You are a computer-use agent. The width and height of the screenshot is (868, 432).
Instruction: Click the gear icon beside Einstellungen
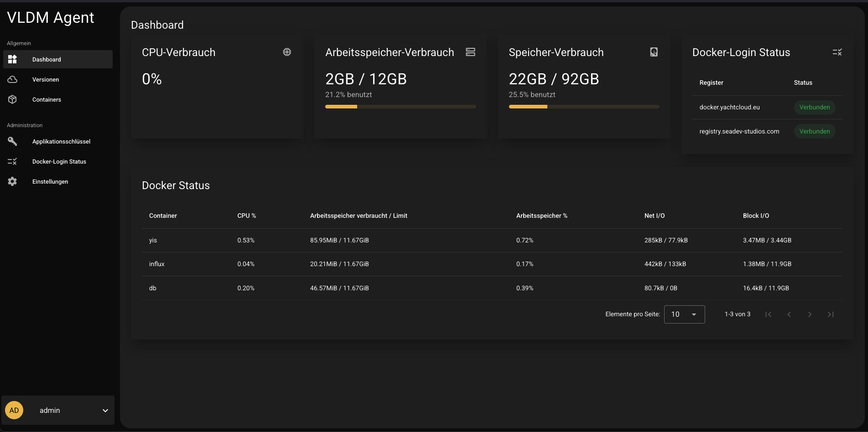click(12, 181)
